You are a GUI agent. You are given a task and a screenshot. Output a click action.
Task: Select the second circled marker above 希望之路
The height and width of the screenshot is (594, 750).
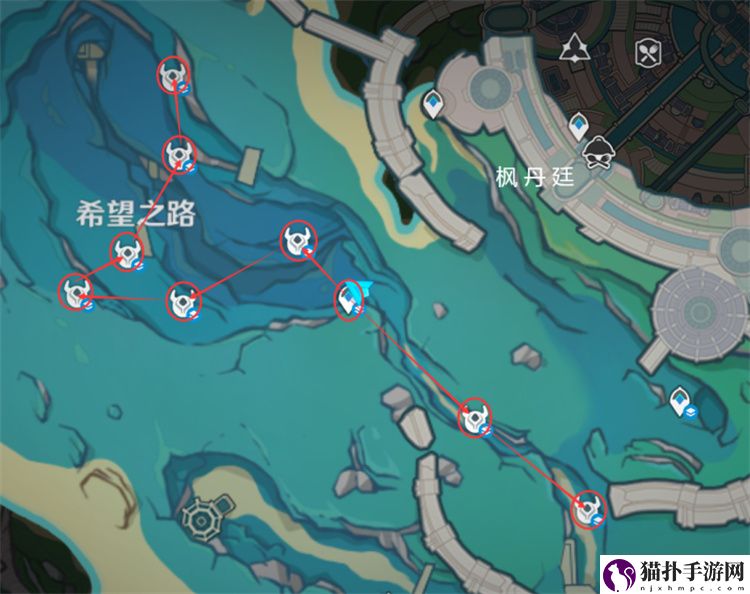(179, 155)
